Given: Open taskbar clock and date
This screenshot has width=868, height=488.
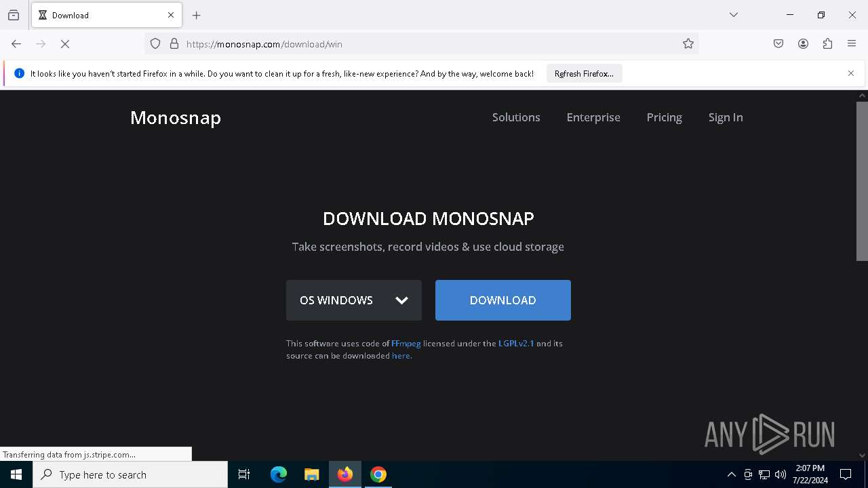Looking at the screenshot, I should (x=810, y=474).
